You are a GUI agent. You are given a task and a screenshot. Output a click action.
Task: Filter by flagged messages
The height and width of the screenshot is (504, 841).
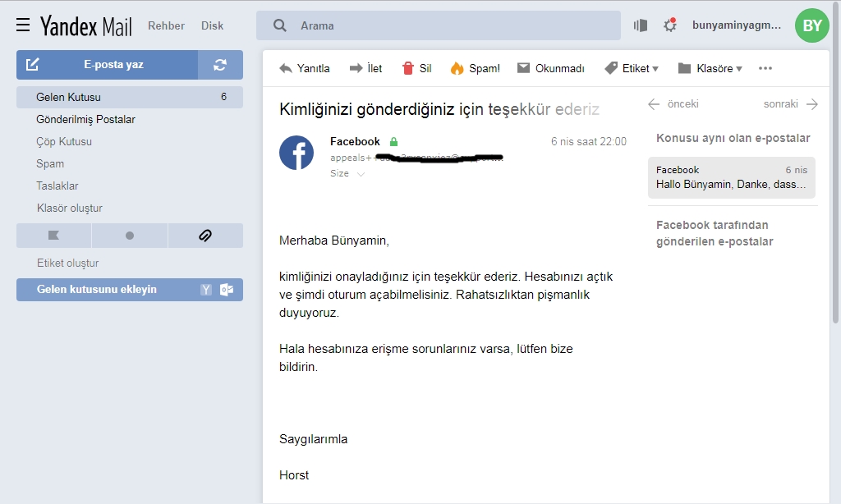53,236
